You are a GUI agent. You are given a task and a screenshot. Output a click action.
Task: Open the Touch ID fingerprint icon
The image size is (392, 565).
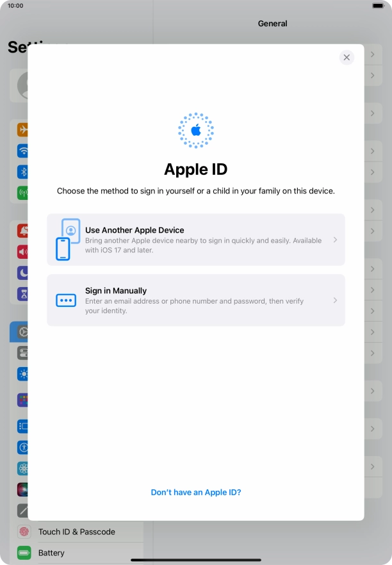point(24,532)
